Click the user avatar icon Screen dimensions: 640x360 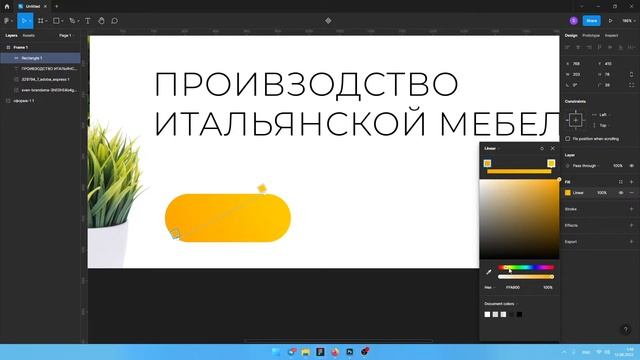tap(573, 21)
